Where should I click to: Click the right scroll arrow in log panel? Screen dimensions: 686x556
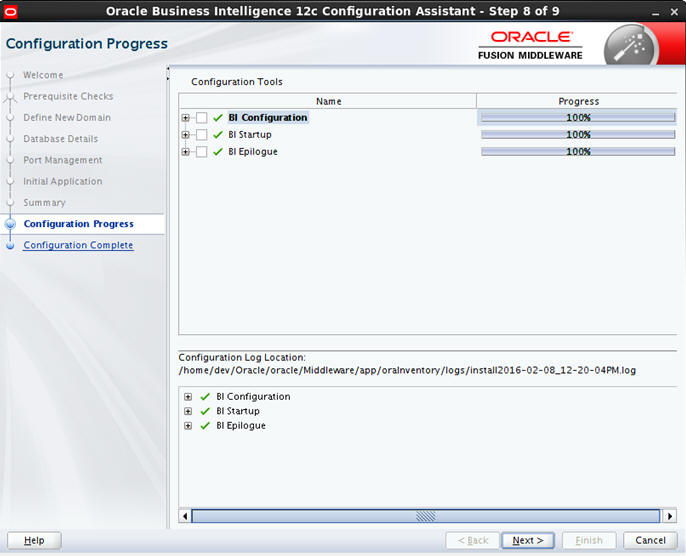pos(669,516)
